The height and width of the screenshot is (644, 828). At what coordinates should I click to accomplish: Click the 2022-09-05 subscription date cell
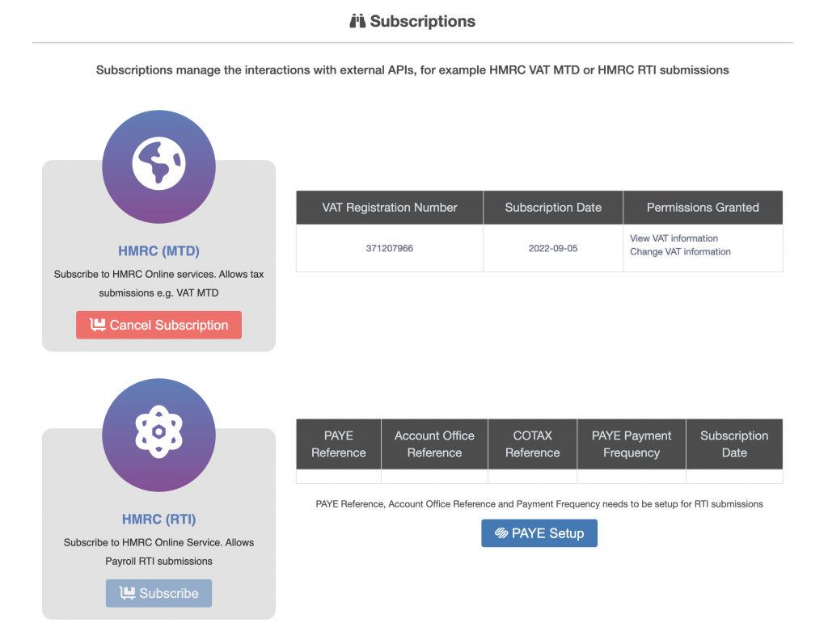[553, 248]
